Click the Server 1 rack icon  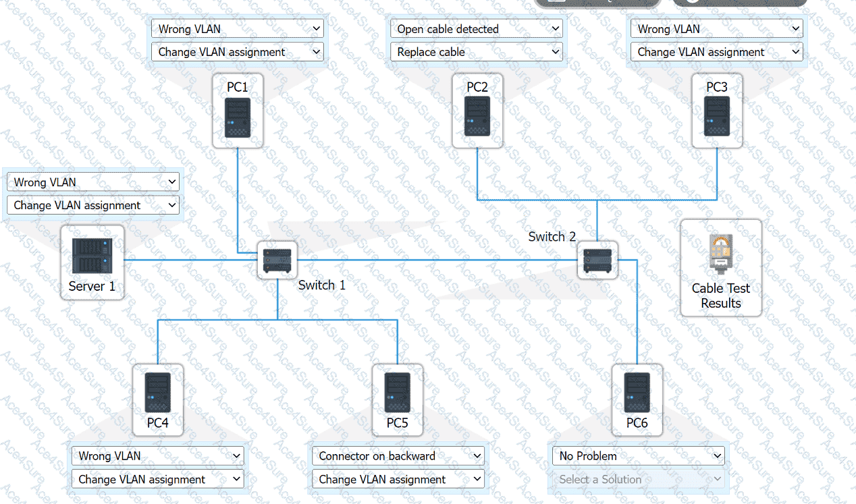pyautogui.click(x=92, y=256)
